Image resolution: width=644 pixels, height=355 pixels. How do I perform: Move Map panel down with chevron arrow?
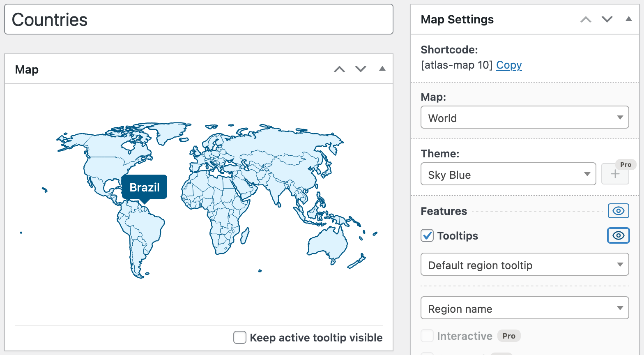361,69
